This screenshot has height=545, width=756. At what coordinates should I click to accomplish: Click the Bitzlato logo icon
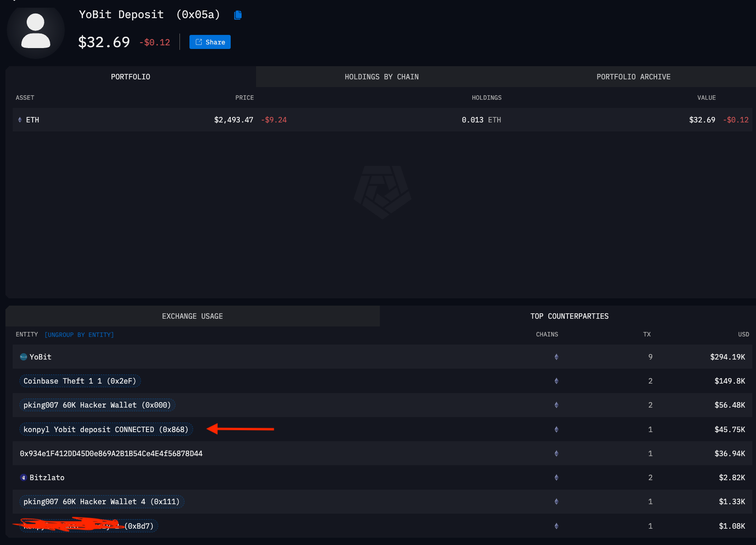tap(24, 477)
